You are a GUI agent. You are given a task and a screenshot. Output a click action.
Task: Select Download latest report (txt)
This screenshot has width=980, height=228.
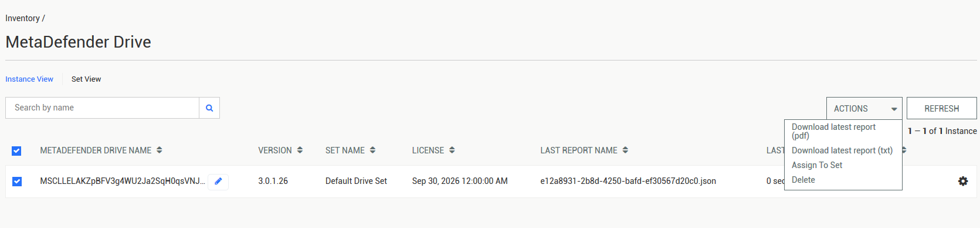coord(842,150)
